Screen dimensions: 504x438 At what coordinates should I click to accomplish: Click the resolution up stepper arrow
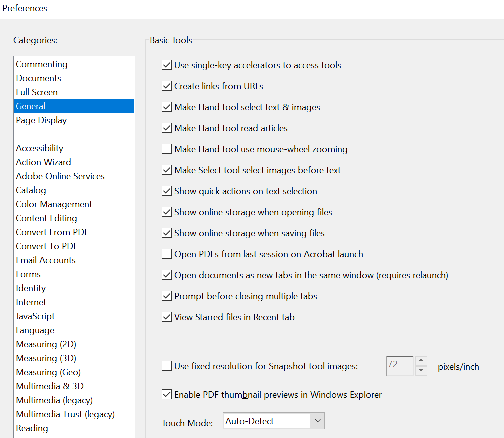click(421, 362)
